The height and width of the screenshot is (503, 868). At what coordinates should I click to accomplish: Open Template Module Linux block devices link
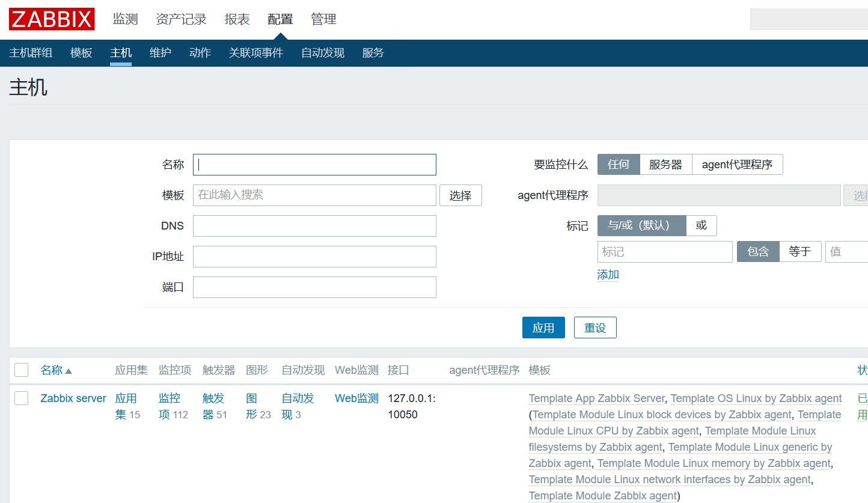pos(662,415)
